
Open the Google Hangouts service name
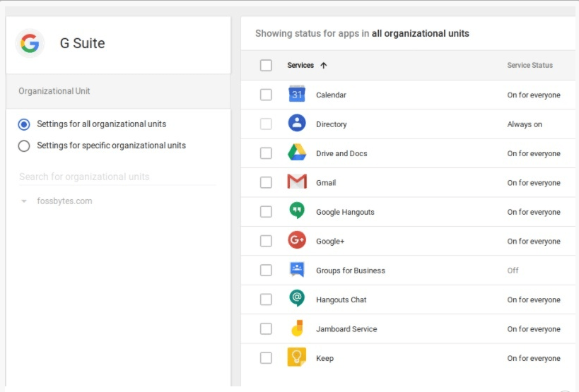345,212
